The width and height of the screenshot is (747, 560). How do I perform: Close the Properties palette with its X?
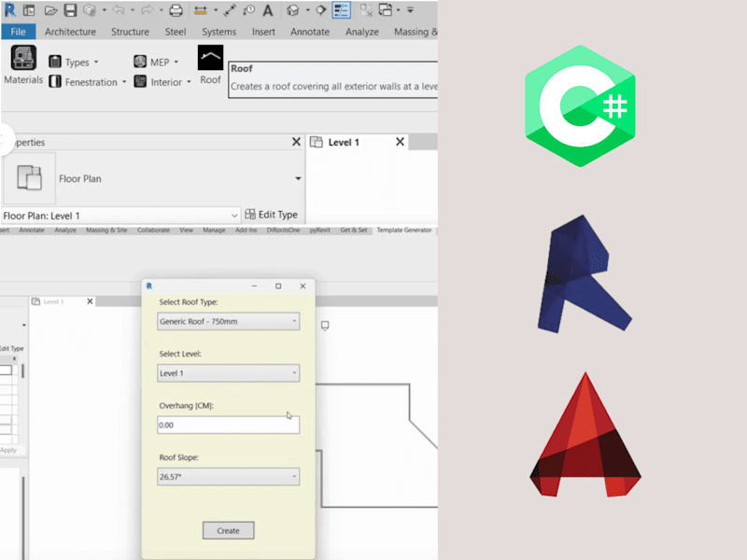coord(296,142)
